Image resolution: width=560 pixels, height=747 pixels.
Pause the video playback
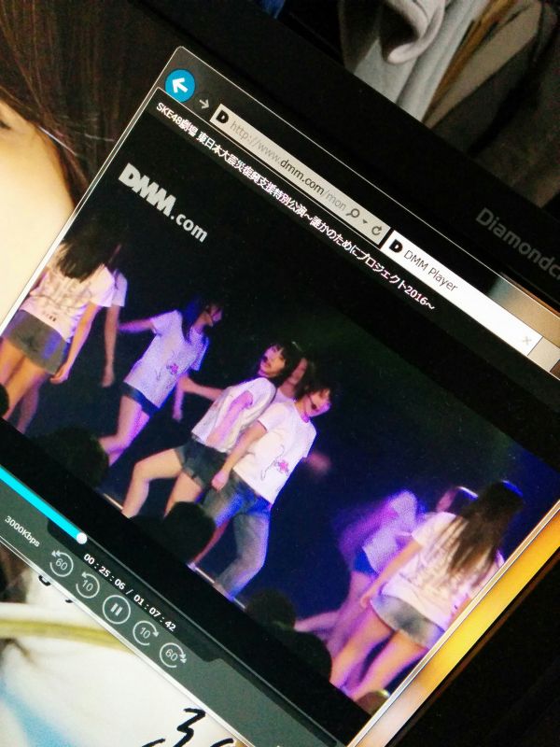[116, 609]
